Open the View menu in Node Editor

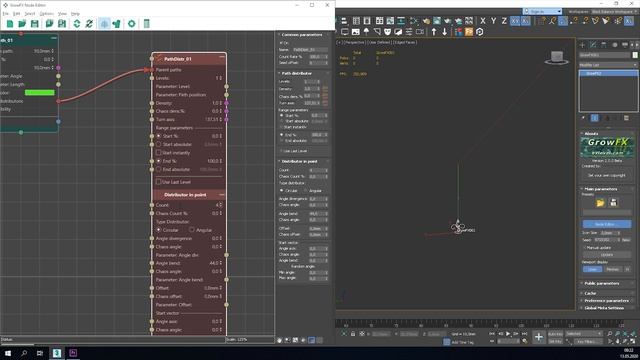(62, 13)
